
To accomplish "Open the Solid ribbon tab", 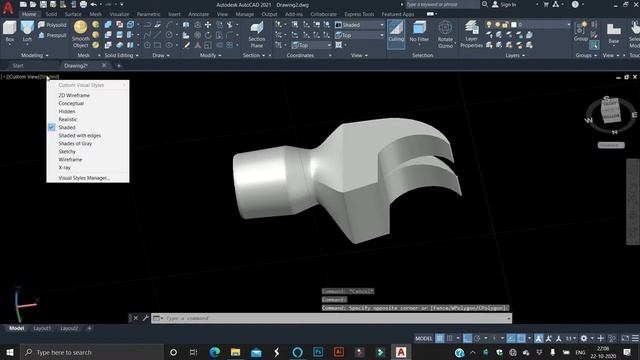I will 51,14.
